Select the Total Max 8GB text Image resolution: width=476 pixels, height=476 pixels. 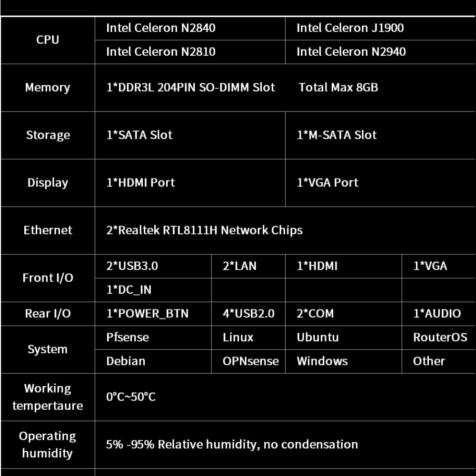338,88
